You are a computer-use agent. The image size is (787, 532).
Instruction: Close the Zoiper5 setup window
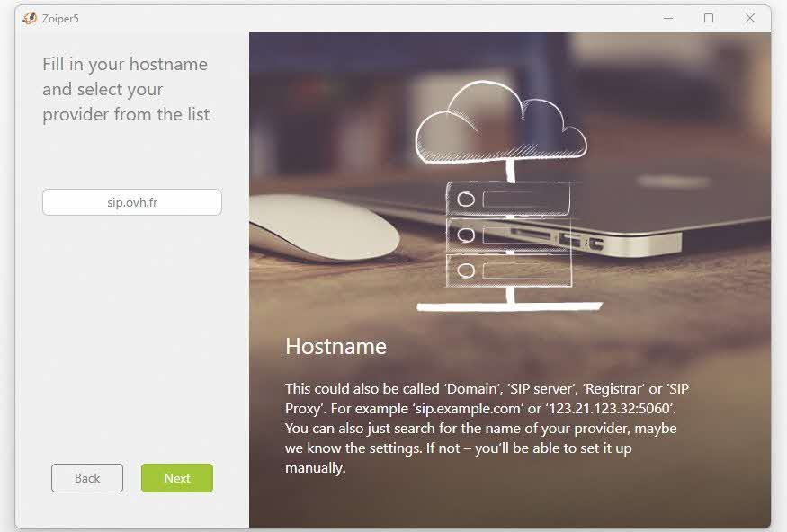point(749,18)
